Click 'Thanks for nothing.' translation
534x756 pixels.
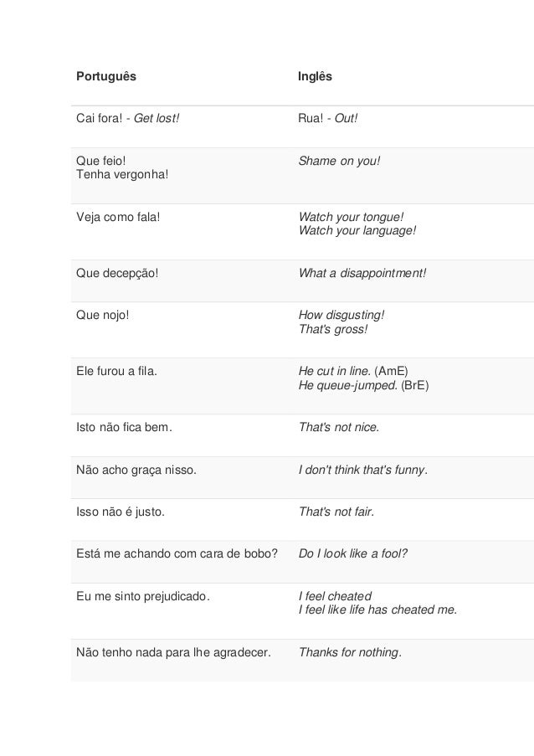click(350, 652)
